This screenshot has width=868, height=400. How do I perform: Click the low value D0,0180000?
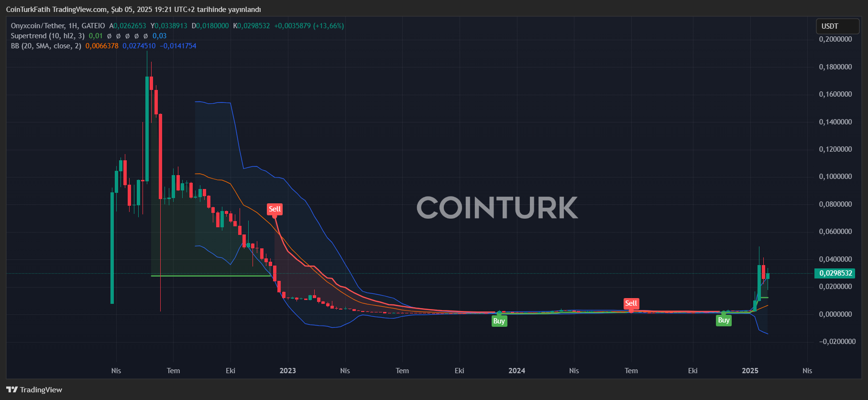pyautogui.click(x=210, y=26)
